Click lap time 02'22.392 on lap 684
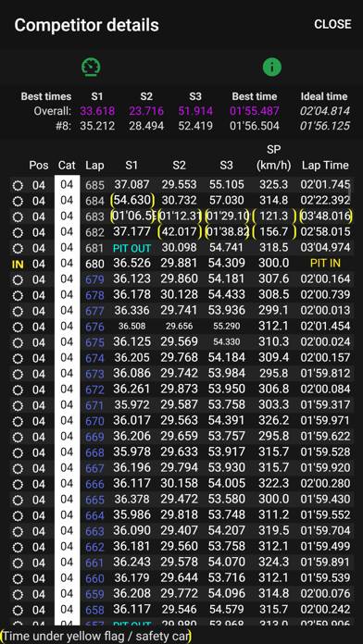 [x=325, y=201]
